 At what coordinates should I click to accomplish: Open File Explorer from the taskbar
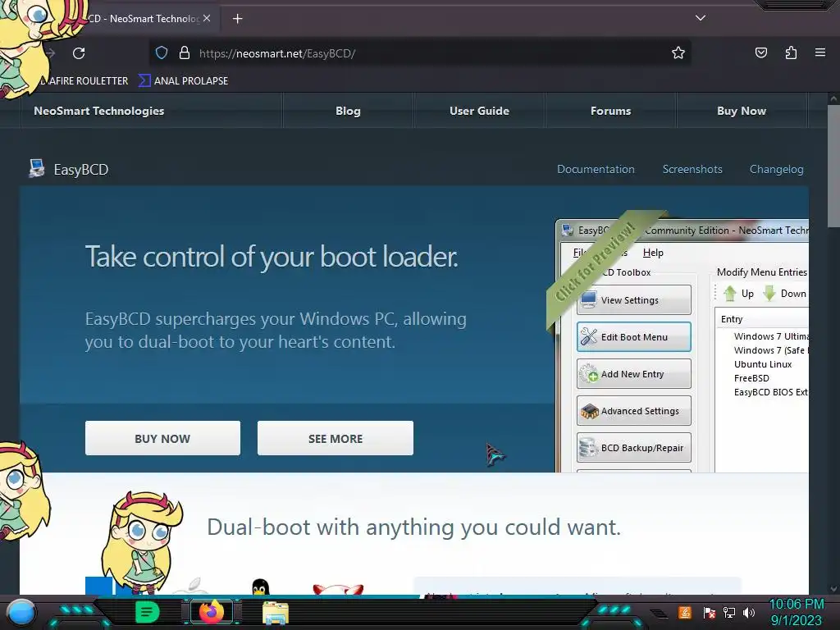pyautogui.click(x=276, y=613)
